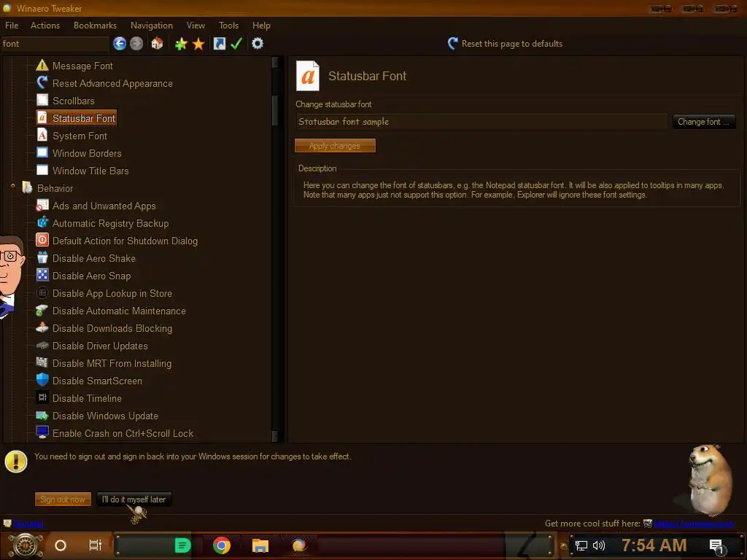The image size is (747, 560).
Task: Go back with the blue arrow button
Action: click(120, 44)
